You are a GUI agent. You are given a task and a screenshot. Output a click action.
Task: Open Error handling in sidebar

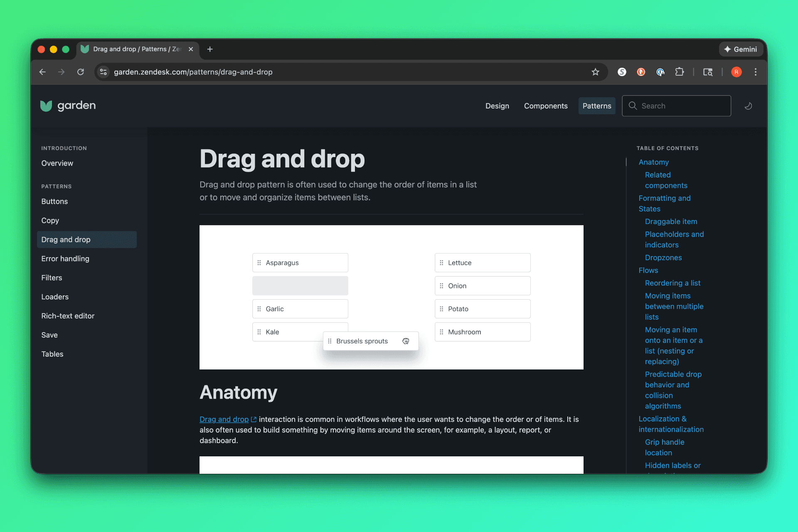click(x=65, y=259)
